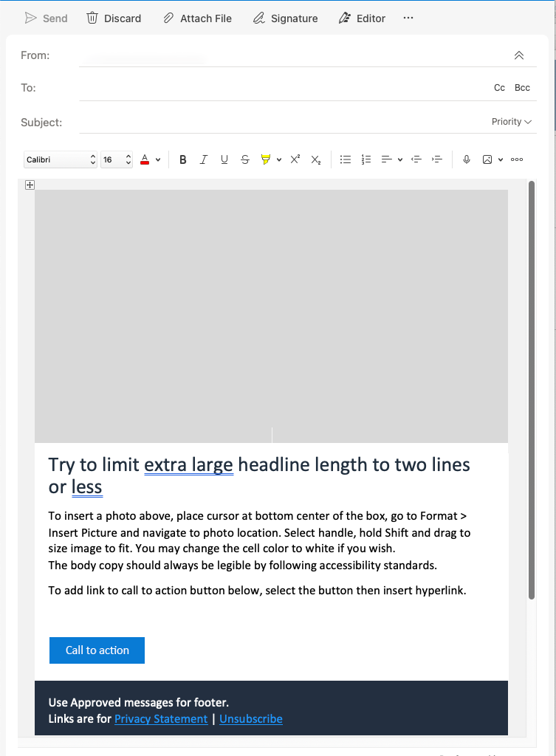
Task: Open more toolbar options ellipsis
Action: [408, 18]
